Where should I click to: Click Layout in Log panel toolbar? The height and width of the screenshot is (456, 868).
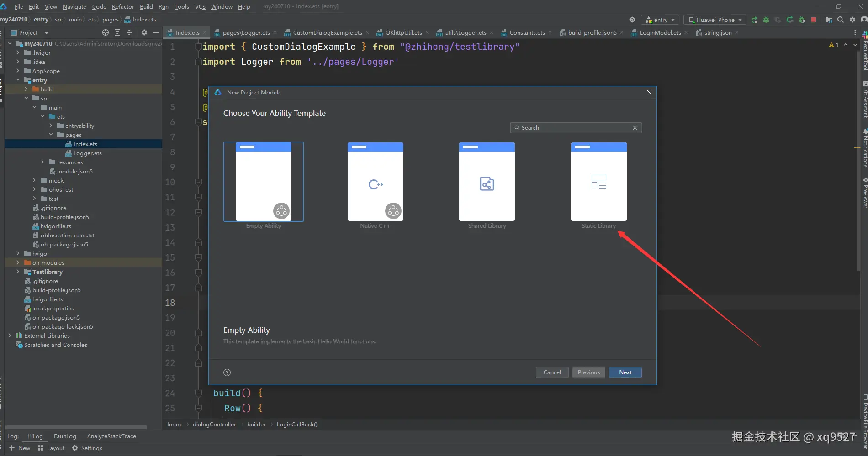coord(51,448)
